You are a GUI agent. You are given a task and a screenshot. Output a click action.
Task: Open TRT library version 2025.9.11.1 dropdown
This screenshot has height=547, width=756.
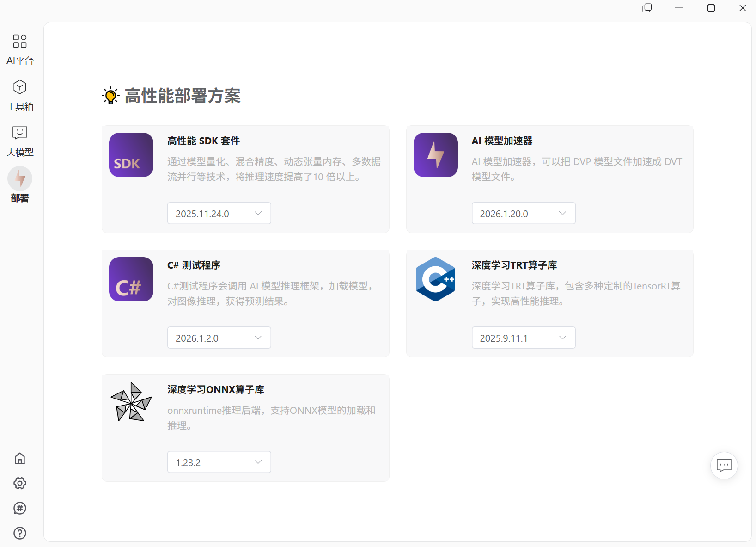click(x=523, y=338)
